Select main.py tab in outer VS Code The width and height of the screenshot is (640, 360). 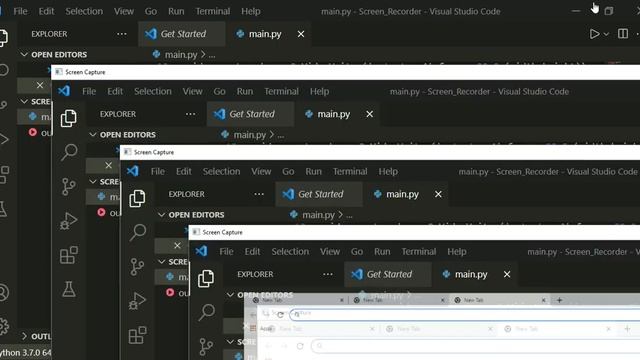pyautogui.click(x=265, y=34)
